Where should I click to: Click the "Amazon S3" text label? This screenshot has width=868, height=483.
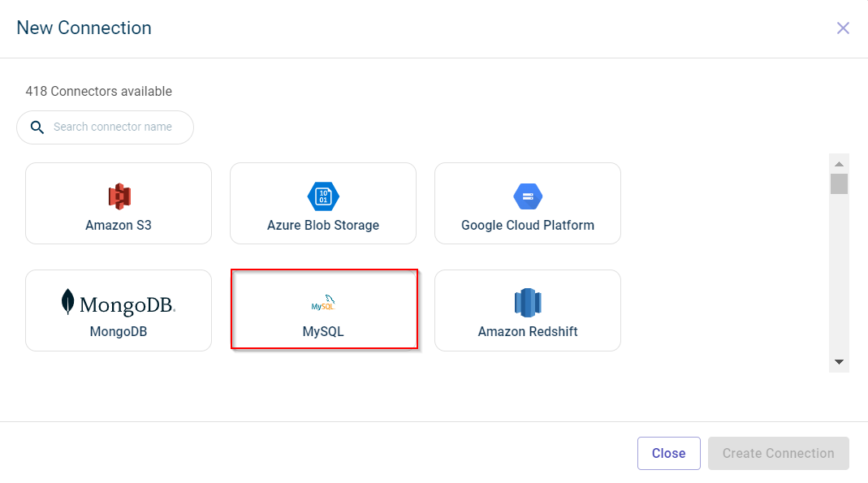[x=119, y=225]
